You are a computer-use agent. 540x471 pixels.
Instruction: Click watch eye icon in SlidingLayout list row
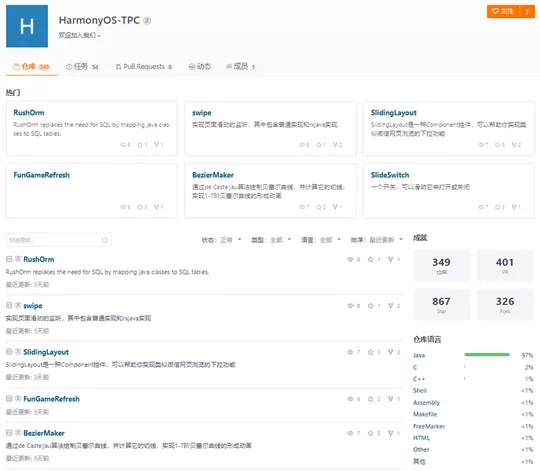pyautogui.click(x=350, y=352)
